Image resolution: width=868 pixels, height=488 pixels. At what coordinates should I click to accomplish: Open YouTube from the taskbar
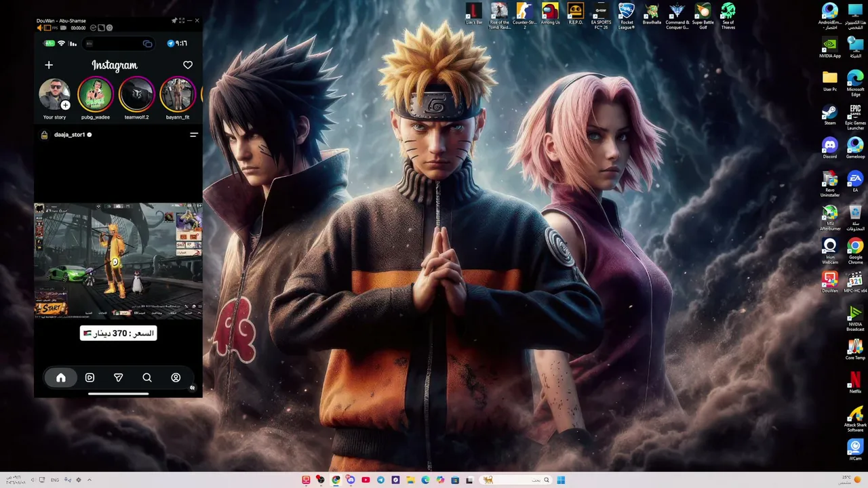[x=366, y=480]
